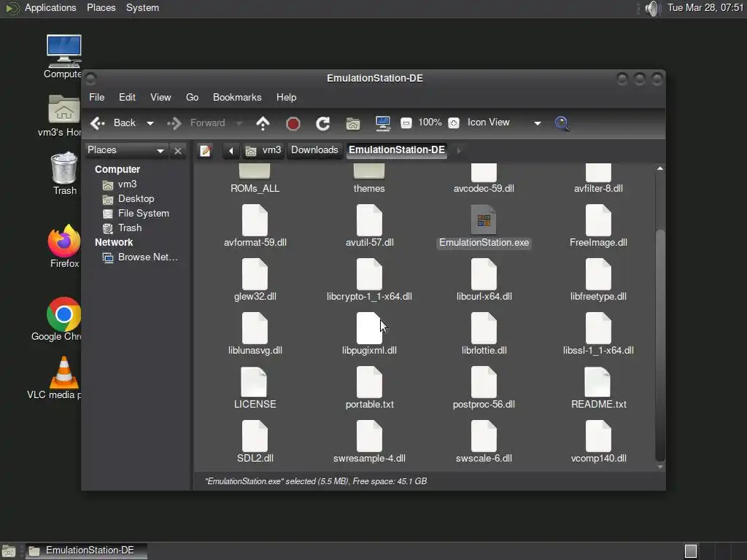Select the LICENSE file
This screenshot has height=560, width=747.
point(255,388)
